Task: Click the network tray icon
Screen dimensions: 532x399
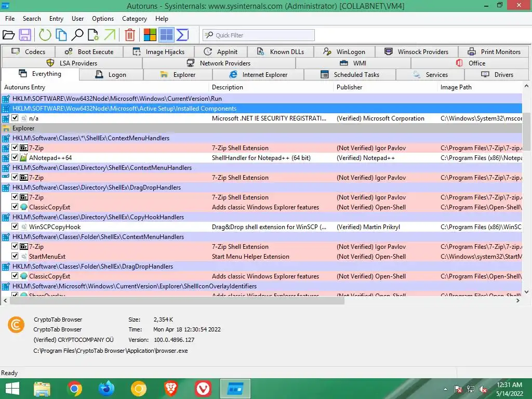Action: [x=471, y=389]
